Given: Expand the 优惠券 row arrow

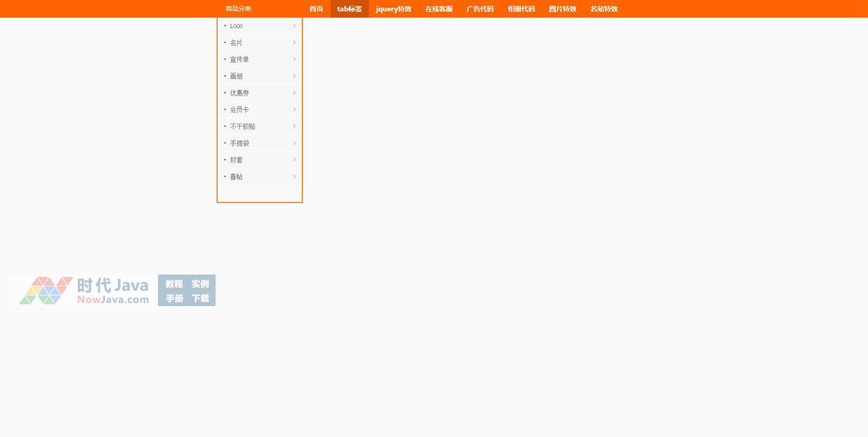Looking at the screenshot, I should (294, 93).
